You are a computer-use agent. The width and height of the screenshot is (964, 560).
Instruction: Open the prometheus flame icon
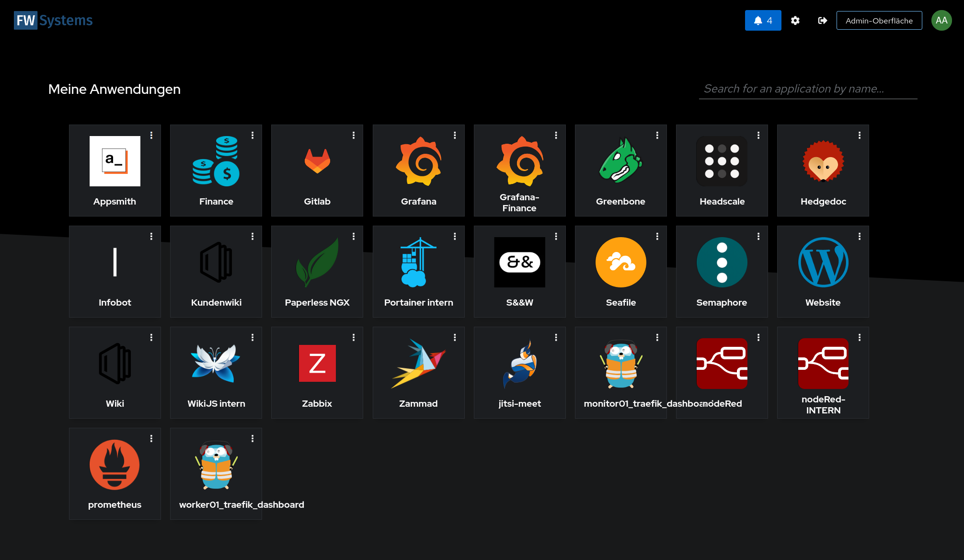click(115, 465)
